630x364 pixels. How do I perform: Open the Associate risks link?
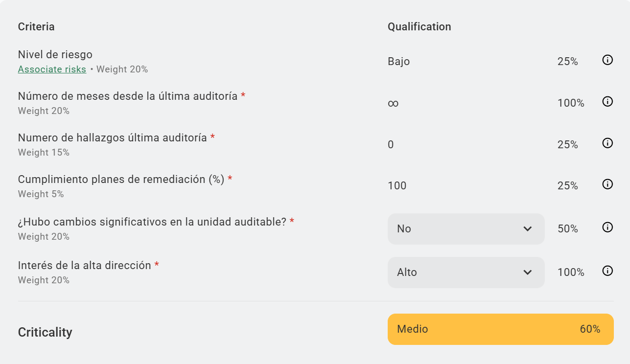click(52, 69)
